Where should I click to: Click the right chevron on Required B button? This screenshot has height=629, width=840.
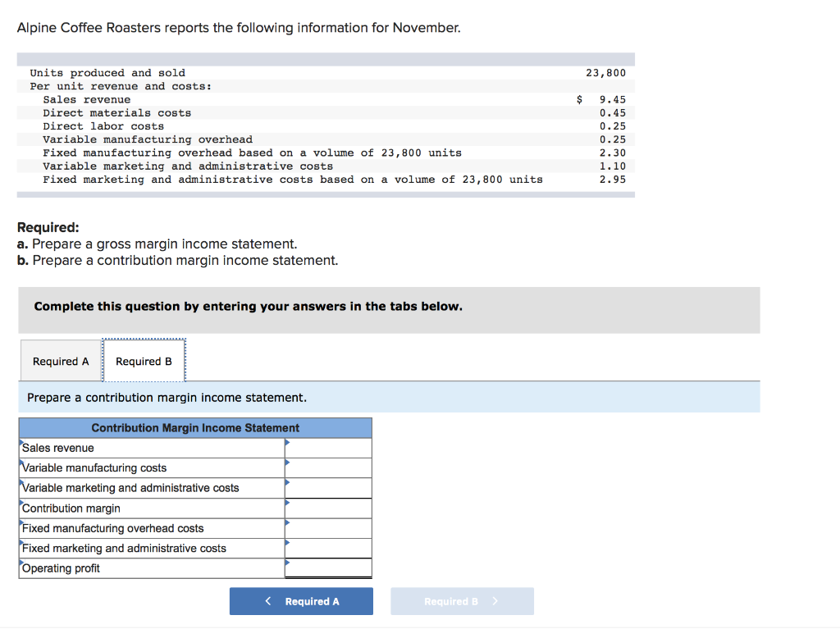[x=495, y=601]
